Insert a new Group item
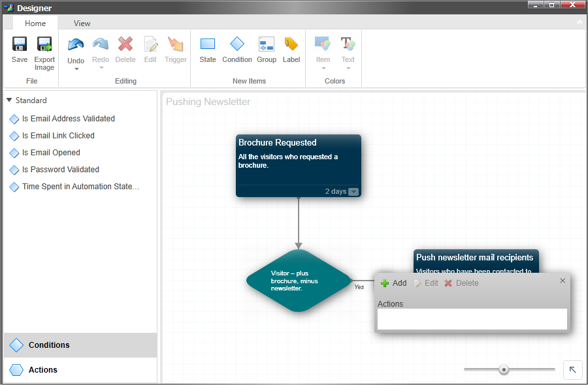Image resolution: width=588 pixels, height=385 pixels. coord(267,44)
